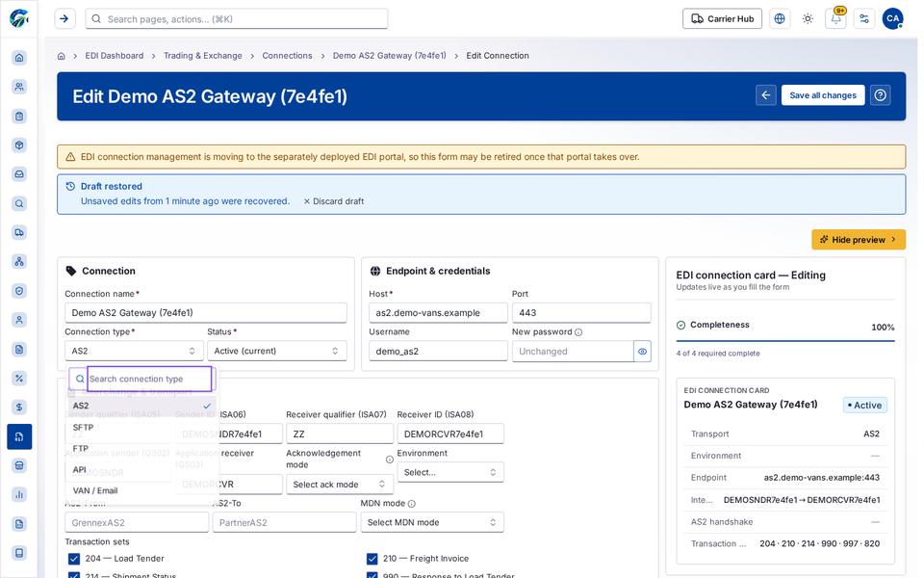The image size is (924, 578).
Task: Expand the sidebar with the arrow button
Action: (x=64, y=19)
